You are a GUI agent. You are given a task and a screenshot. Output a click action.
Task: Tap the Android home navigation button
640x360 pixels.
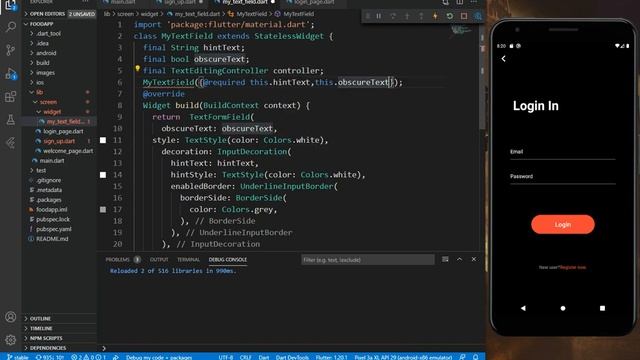(563, 308)
